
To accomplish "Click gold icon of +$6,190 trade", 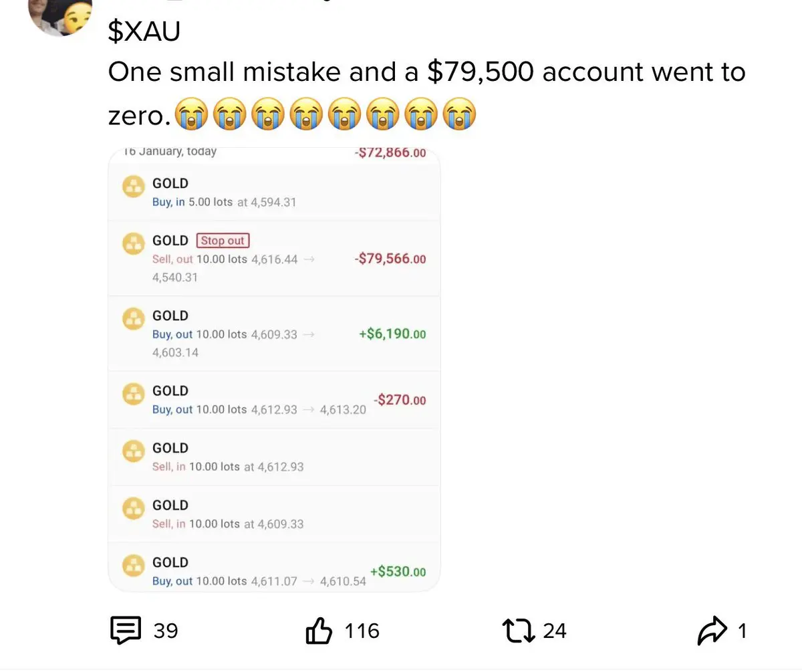I will point(133,318).
